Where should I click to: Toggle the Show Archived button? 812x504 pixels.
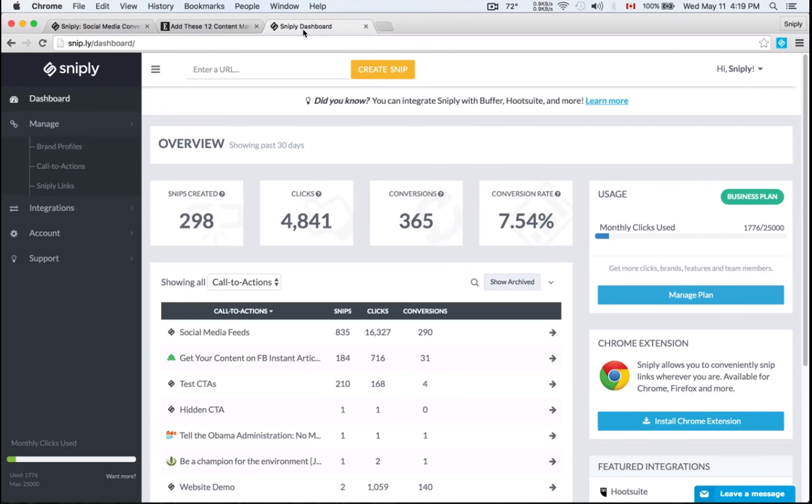tap(512, 282)
